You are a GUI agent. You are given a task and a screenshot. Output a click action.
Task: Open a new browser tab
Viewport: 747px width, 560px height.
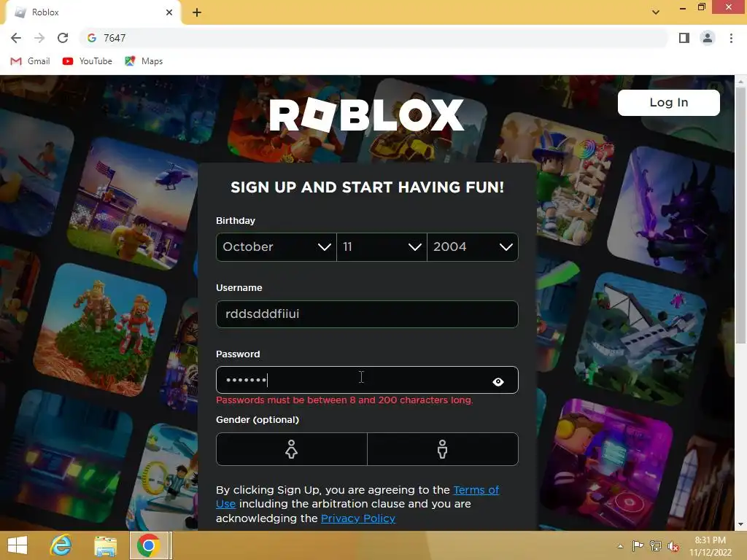pos(197,12)
